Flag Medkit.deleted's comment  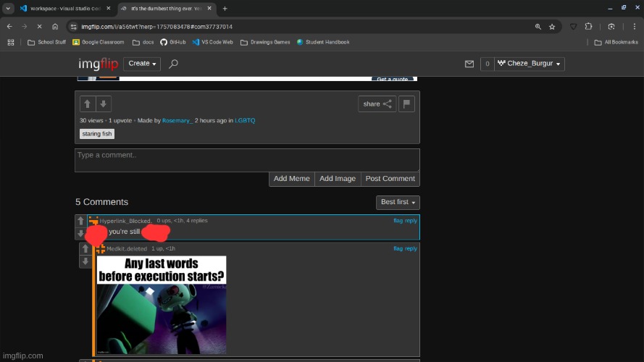click(398, 249)
